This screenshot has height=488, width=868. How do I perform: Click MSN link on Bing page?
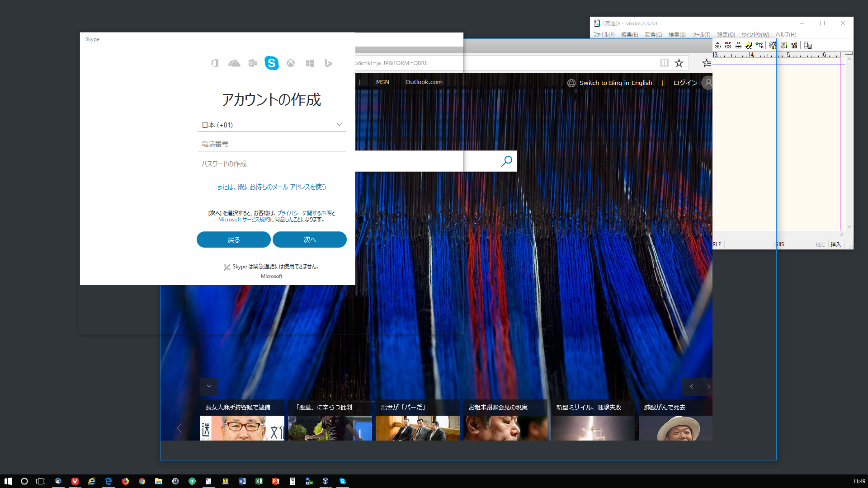click(x=382, y=82)
